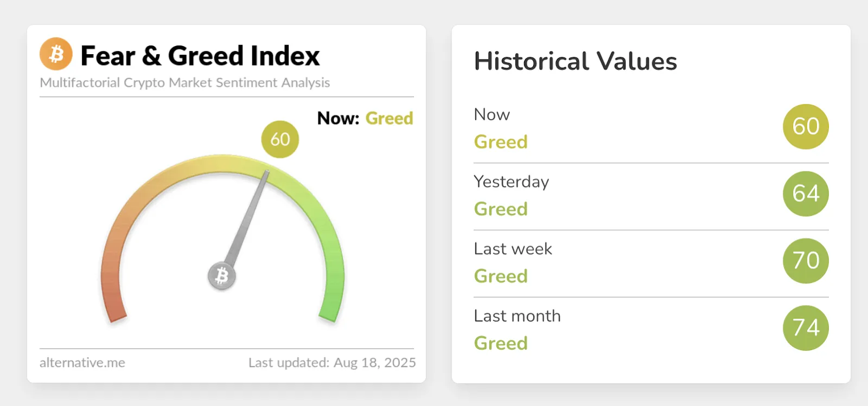868x406 pixels.
Task: Click the gray Bitcoin gauge pivot icon
Action: (x=221, y=276)
